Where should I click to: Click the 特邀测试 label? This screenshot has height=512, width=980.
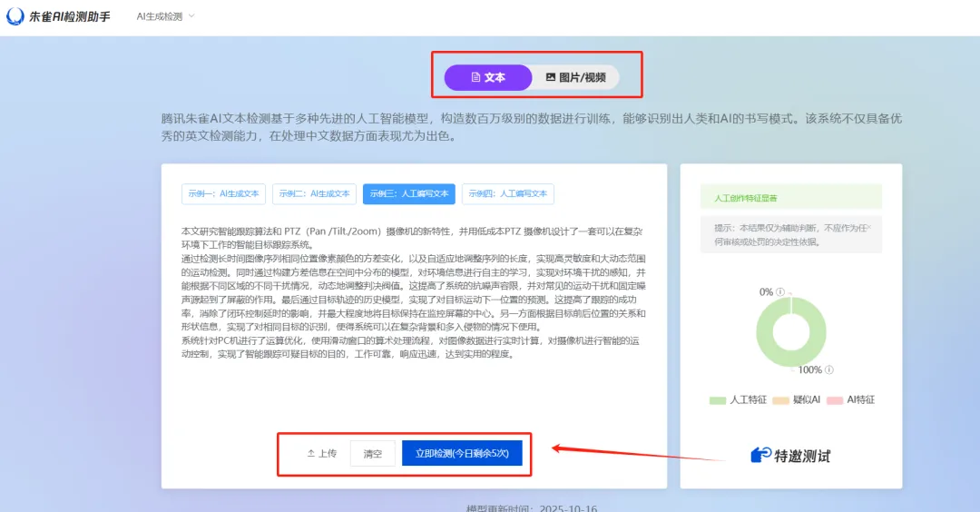pyautogui.click(x=802, y=457)
